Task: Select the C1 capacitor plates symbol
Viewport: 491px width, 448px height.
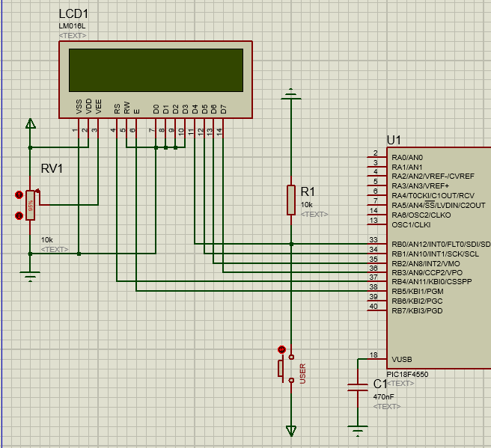Action: tap(358, 387)
